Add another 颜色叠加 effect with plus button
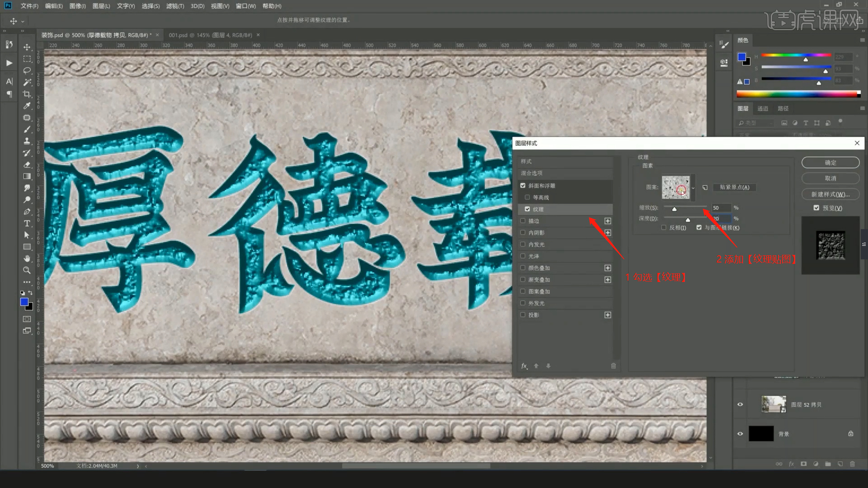 point(608,268)
